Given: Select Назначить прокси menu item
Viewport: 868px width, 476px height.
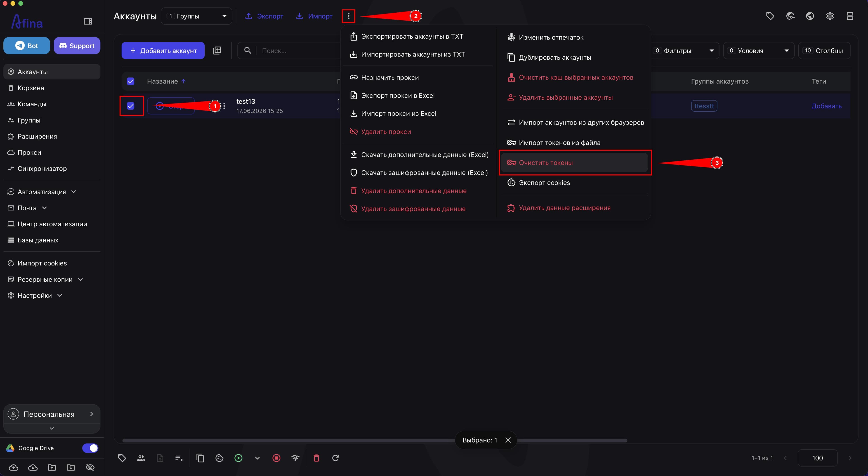Looking at the screenshot, I should pyautogui.click(x=418, y=77).
